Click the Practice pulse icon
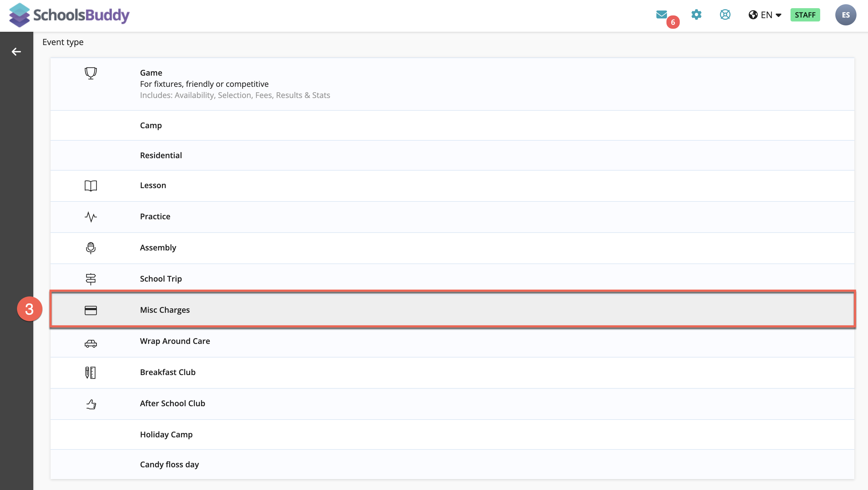868x490 pixels. (90, 217)
